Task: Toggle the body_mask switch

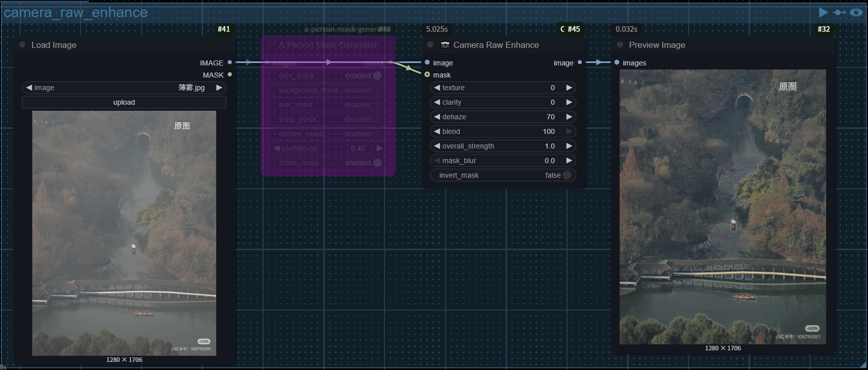Action: point(378,119)
